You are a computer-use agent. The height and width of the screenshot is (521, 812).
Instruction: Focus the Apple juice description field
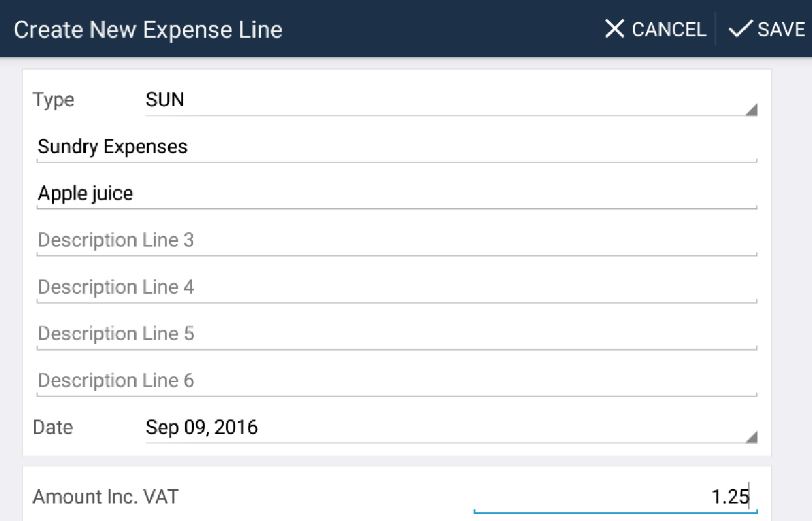[397, 194]
